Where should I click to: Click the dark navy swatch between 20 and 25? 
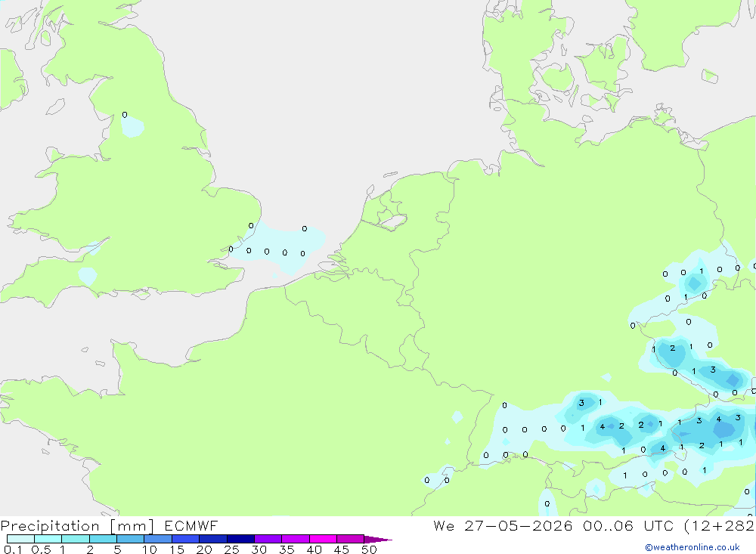pos(213,539)
